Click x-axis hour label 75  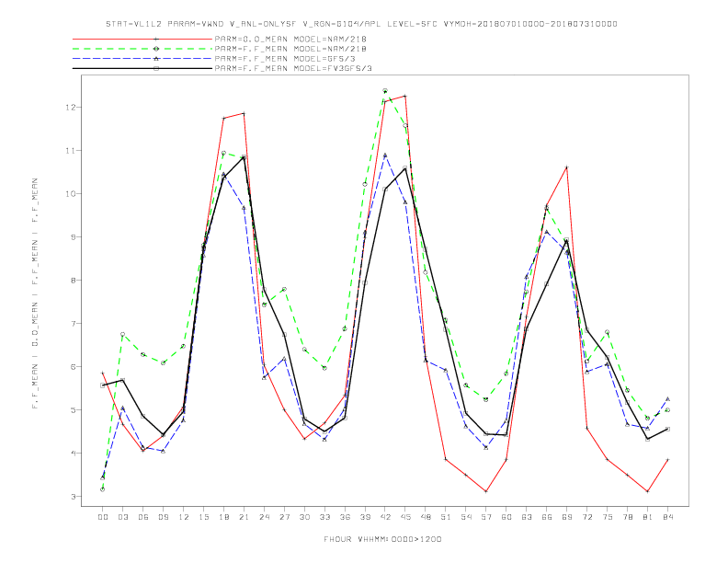pyautogui.click(x=608, y=517)
